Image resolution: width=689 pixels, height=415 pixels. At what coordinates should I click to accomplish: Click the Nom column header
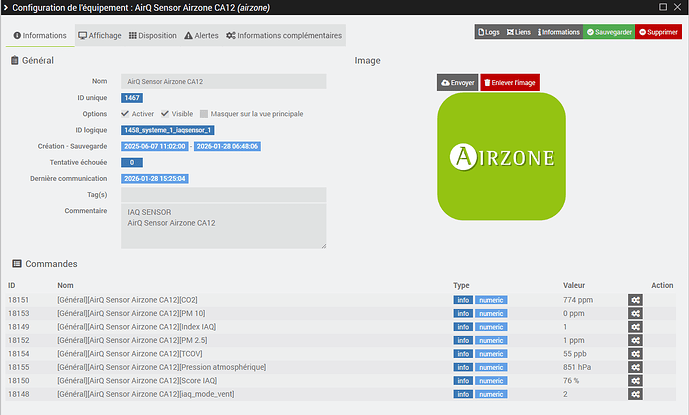[x=65, y=285]
